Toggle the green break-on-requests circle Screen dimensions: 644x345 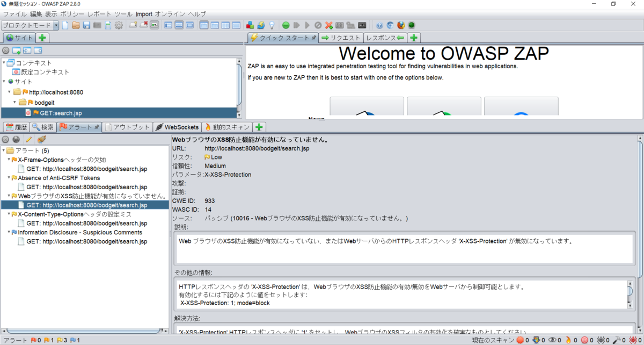click(286, 25)
